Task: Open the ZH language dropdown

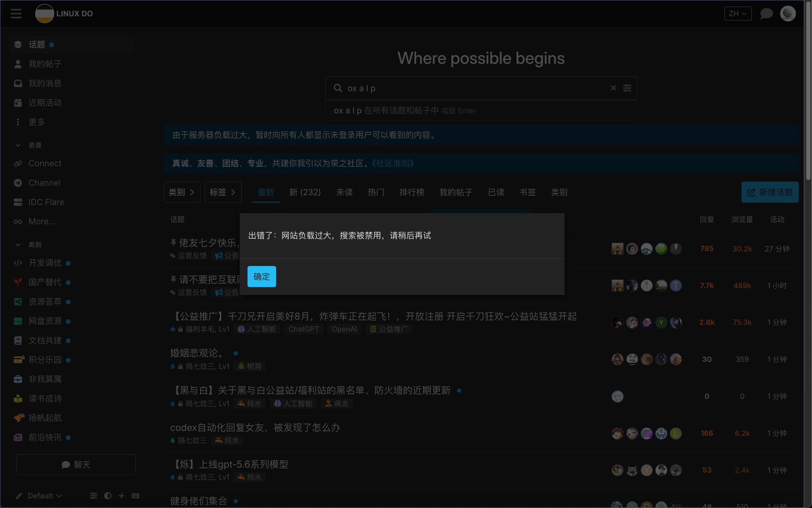Action: click(738, 14)
